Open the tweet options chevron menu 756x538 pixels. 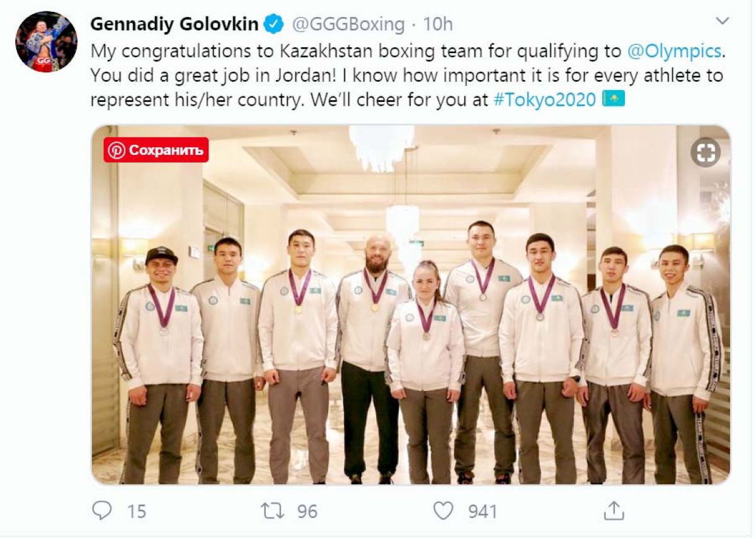[x=723, y=21]
